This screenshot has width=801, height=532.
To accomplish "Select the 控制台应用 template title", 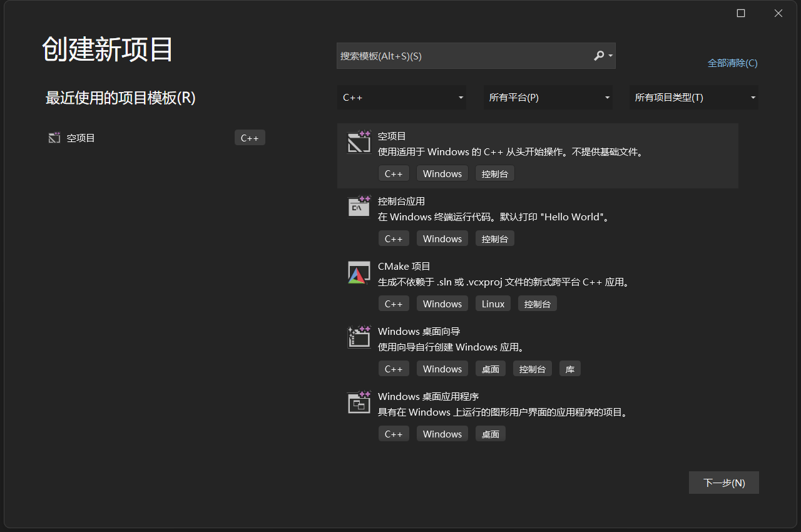I will click(x=402, y=201).
